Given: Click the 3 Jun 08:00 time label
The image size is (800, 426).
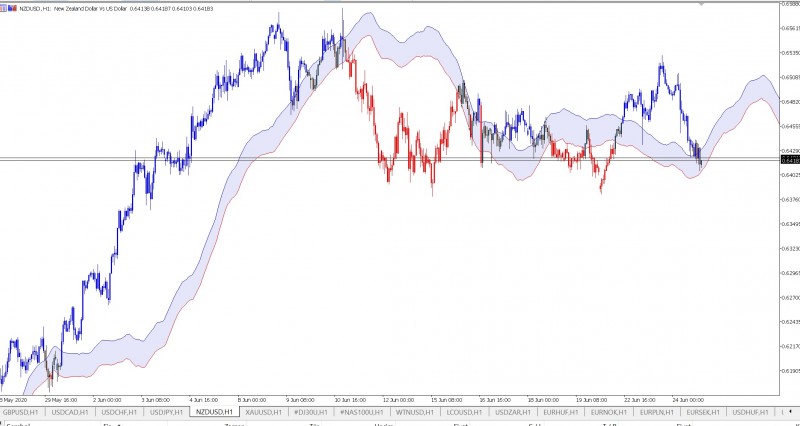Looking at the screenshot, I should 156,400.
